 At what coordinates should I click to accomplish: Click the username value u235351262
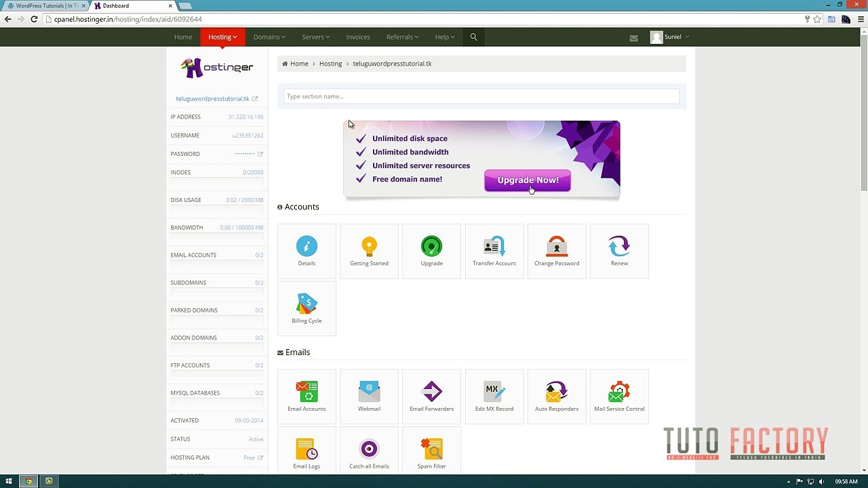(248, 136)
